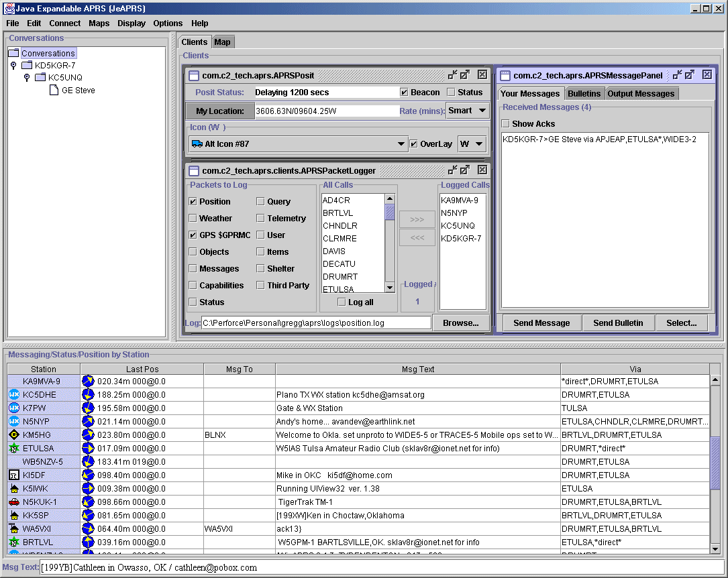The width and height of the screenshot is (728, 578).
Task: Click the green star icon beside ETULSA
Action: [14, 448]
